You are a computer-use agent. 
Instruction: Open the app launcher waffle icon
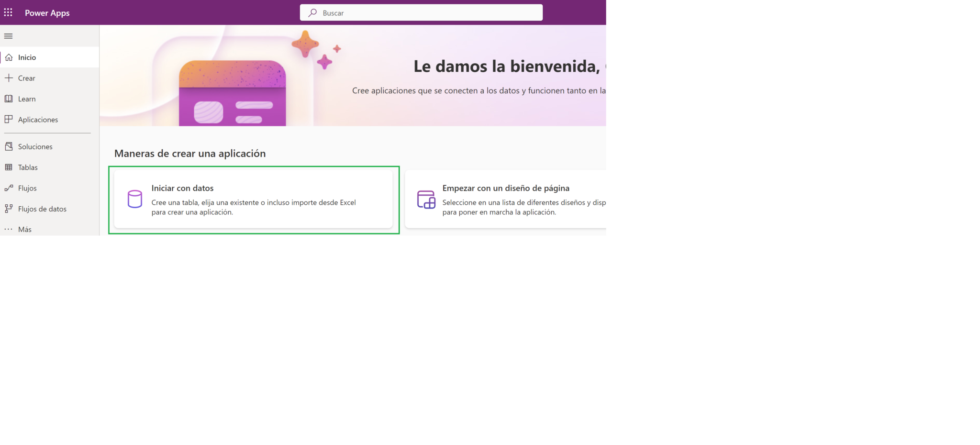coord(8,12)
